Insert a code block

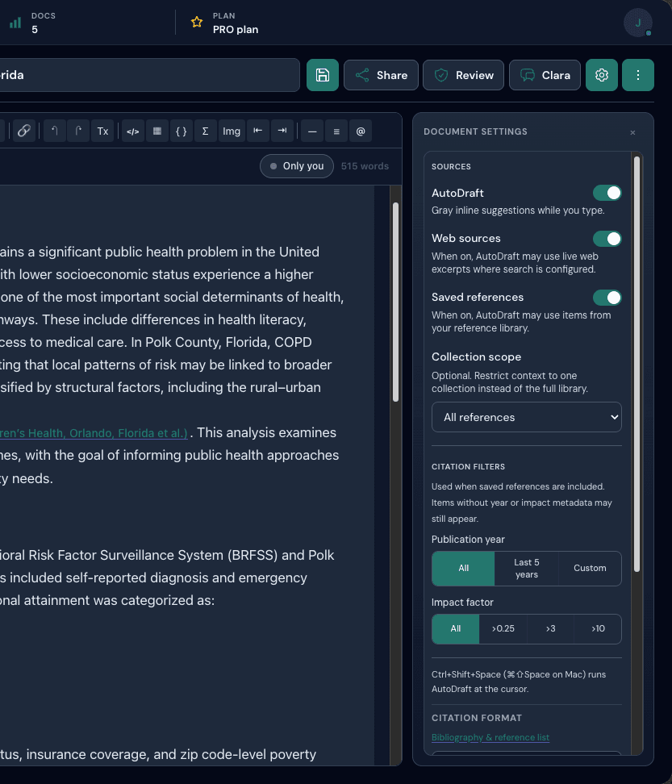(132, 131)
